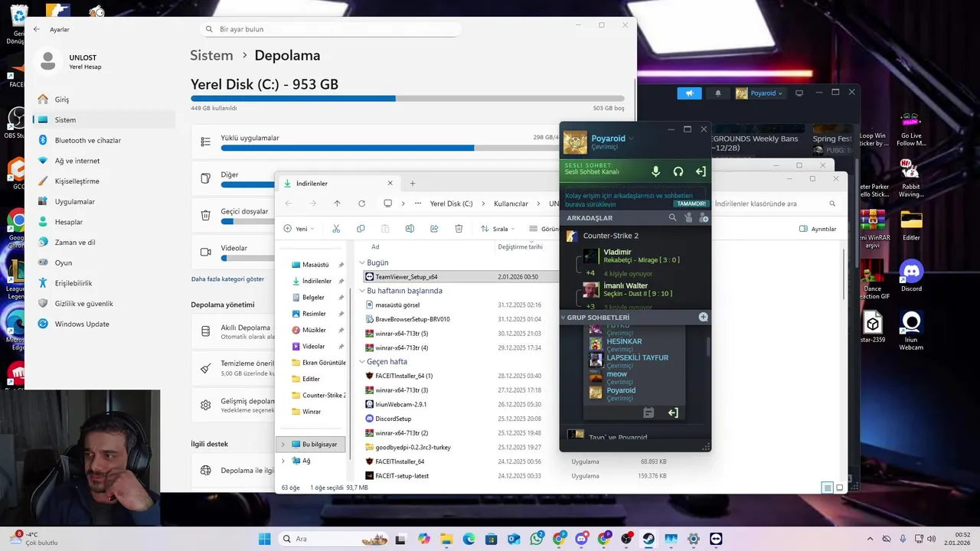Select Kişiselleştirme in Settings sidebar
This screenshot has height=551, width=980.
(104, 181)
